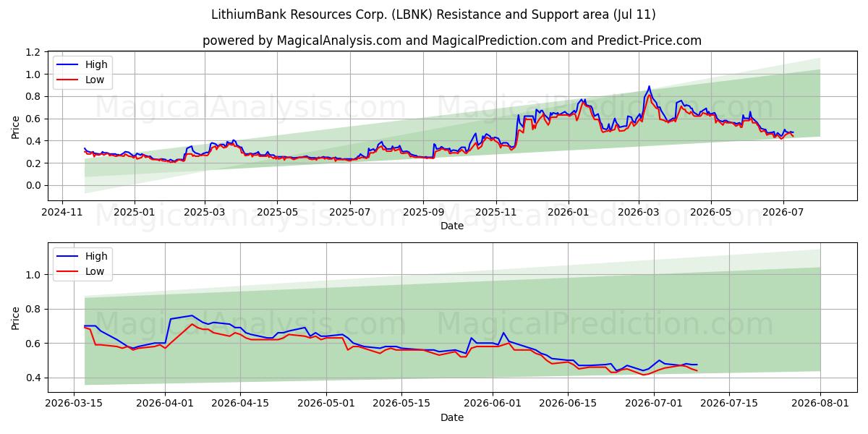Click top chart x-axis label '2025-09'
The width and height of the screenshot is (868, 434).
tap(423, 213)
